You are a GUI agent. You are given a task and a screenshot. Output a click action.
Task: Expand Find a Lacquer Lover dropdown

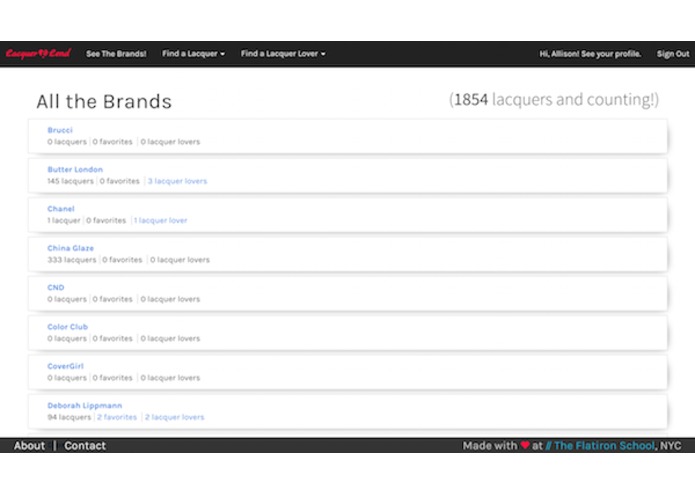283,54
